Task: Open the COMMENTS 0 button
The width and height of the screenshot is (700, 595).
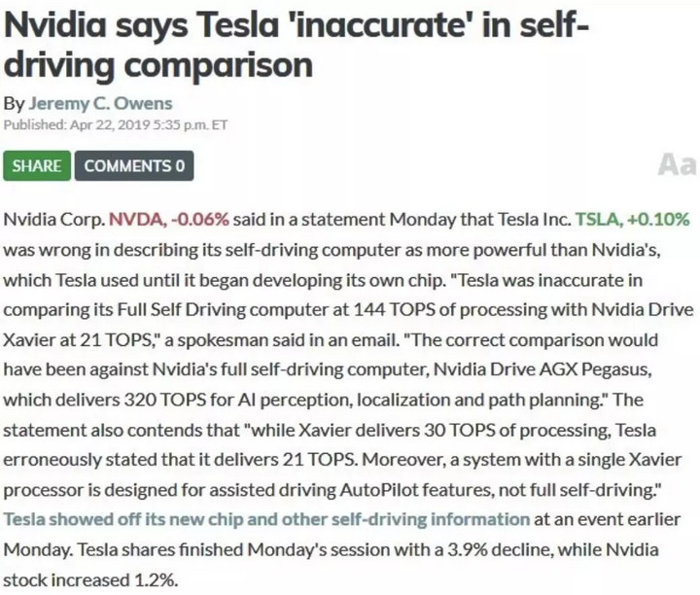Action: (133, 165)
